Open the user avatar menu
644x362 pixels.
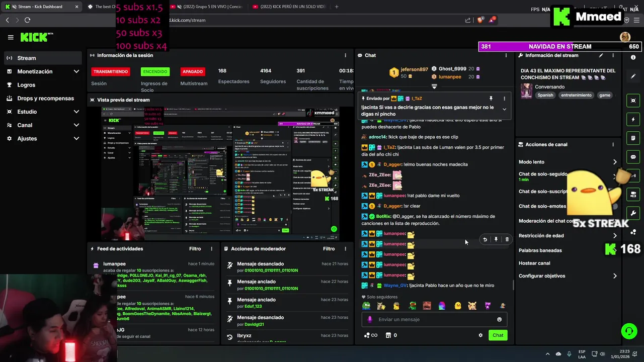[x=625, y=37]
